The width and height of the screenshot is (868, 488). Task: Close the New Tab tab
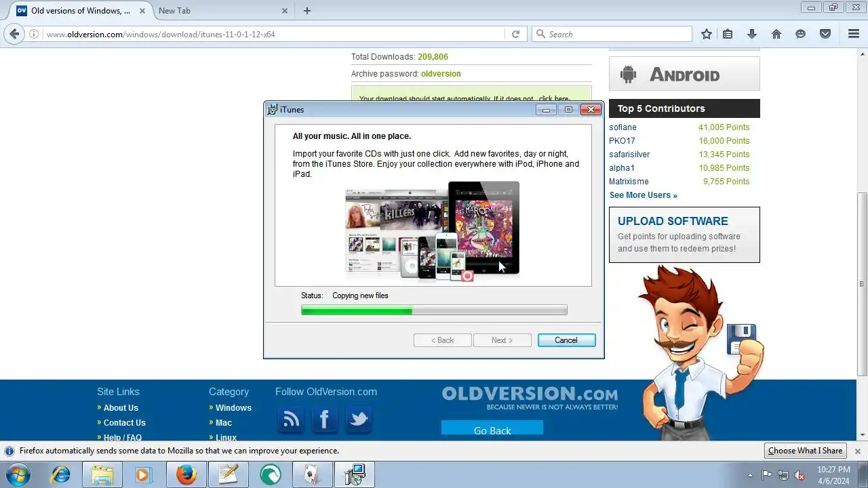click(x=285, y=11)
